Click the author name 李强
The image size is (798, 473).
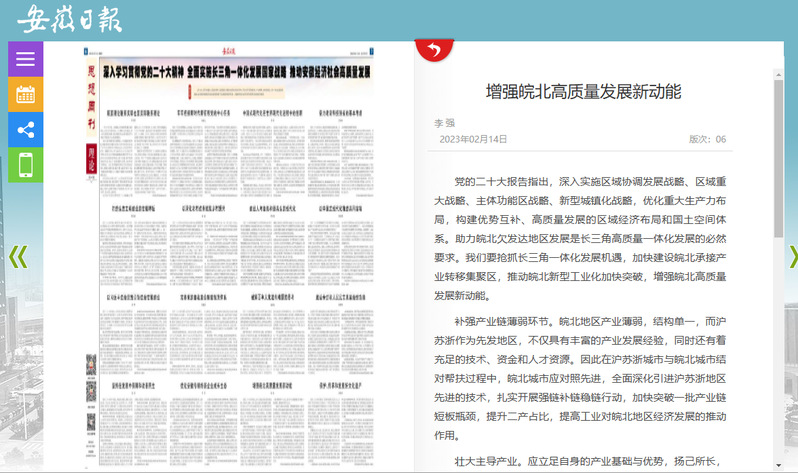click(x=443, y=123)
